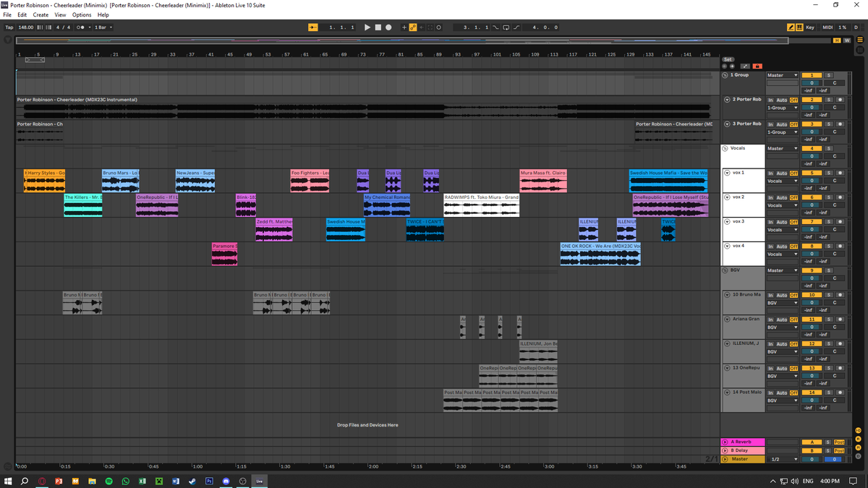Image resolution: width=868 pixels, height=488 pixels.
Task: Toggle track activator 3 for Porter Rob
Action: point(812,124)
